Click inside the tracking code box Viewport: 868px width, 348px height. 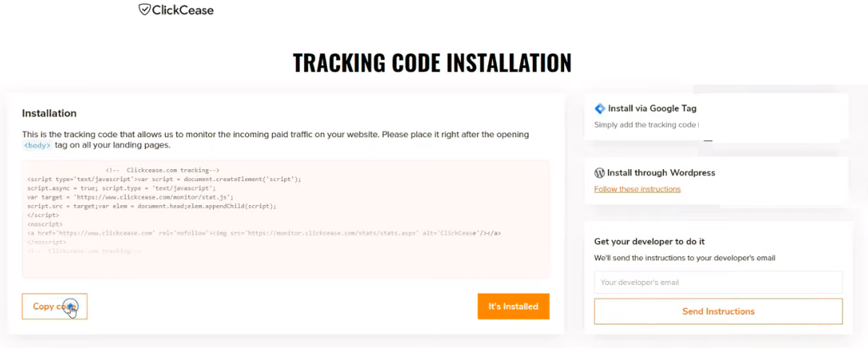(x=286, y=219)
